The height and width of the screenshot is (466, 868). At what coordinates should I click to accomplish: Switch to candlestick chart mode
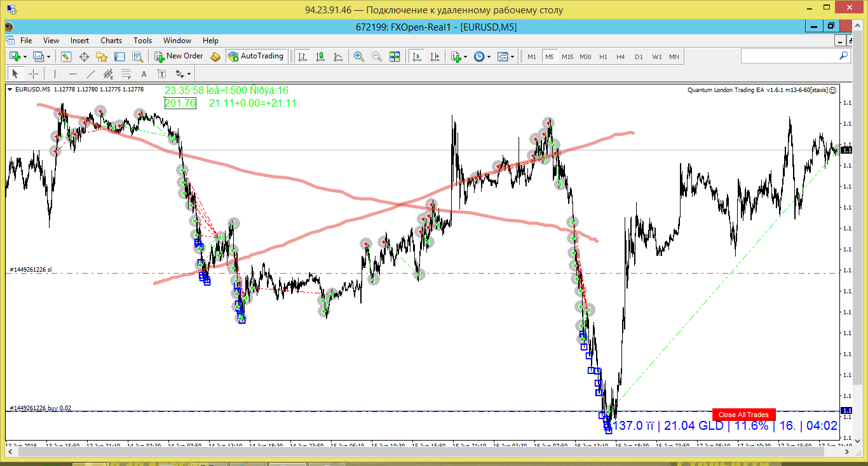pos(320,57)
